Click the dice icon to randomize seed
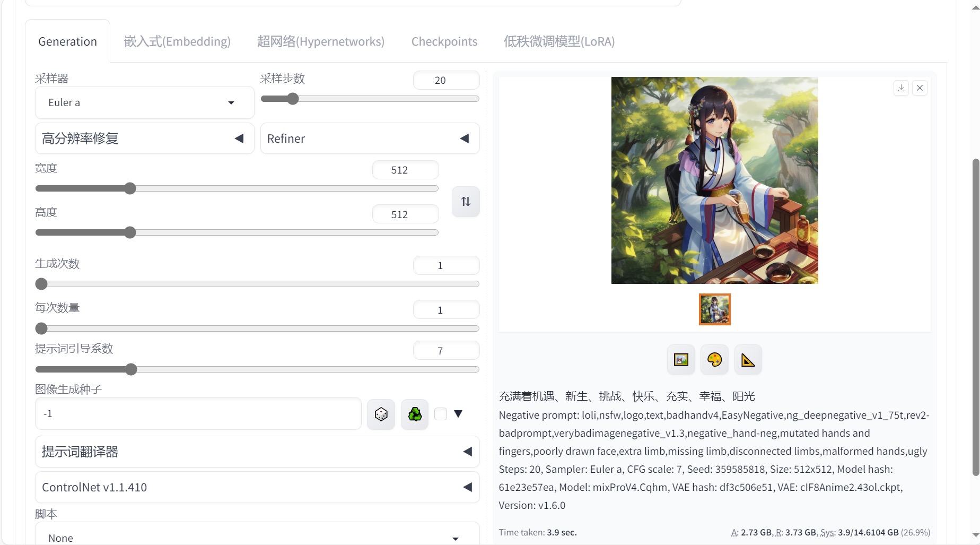This screenshot has width=980, height=545. click(381, 414)
